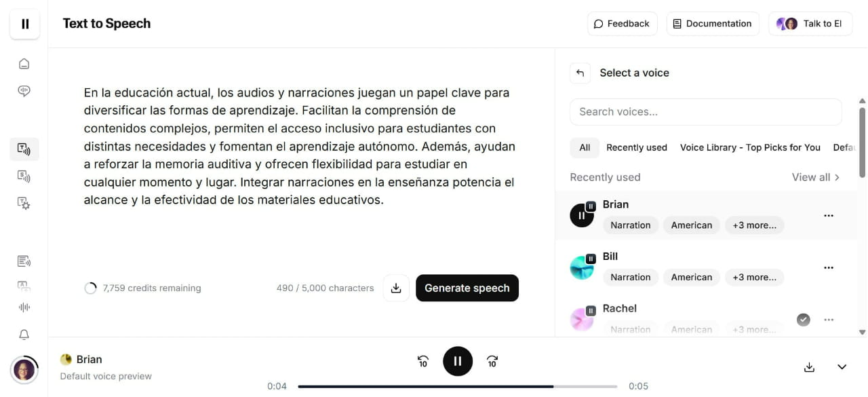
Task: Click the View all voices link
Action: 815,177
